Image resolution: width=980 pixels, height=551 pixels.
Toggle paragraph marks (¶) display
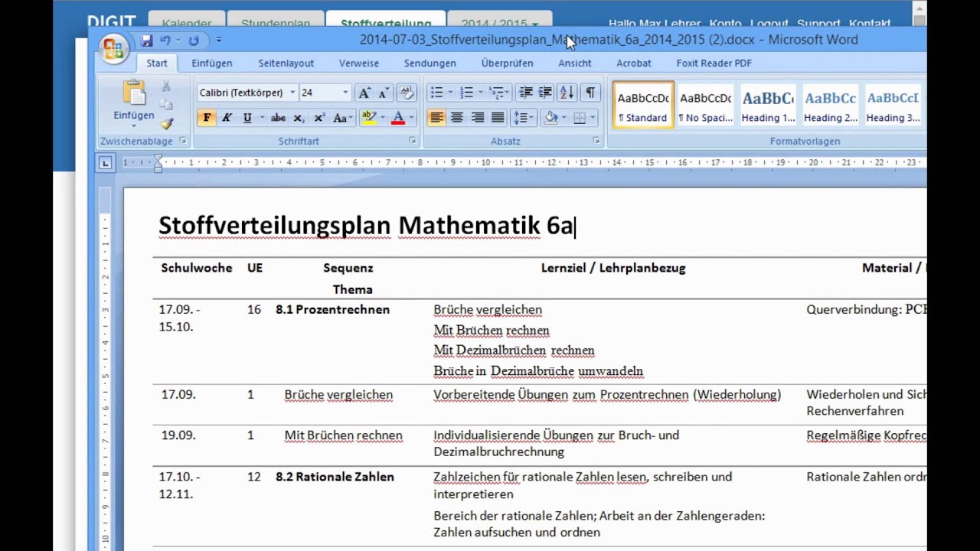coord(590,93)
